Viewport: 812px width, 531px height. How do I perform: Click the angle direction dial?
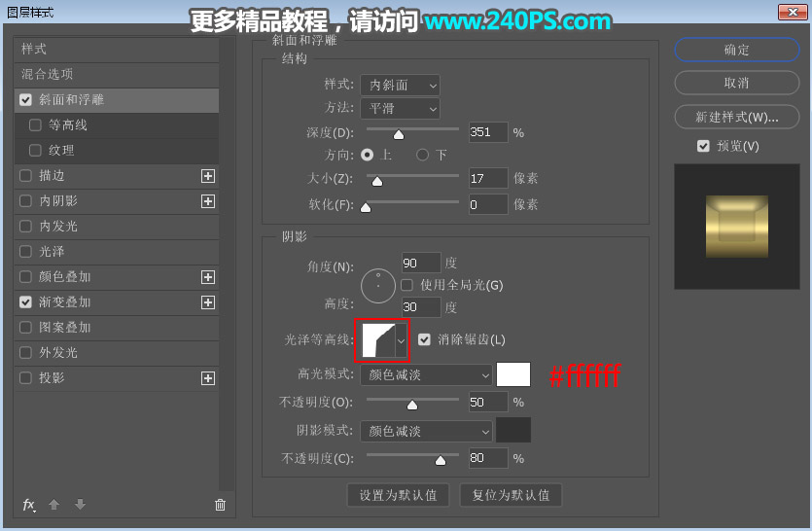point(378,286)
